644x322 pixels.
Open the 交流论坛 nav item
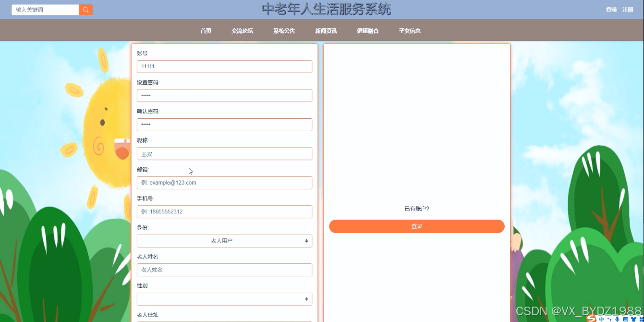(243, 31)
